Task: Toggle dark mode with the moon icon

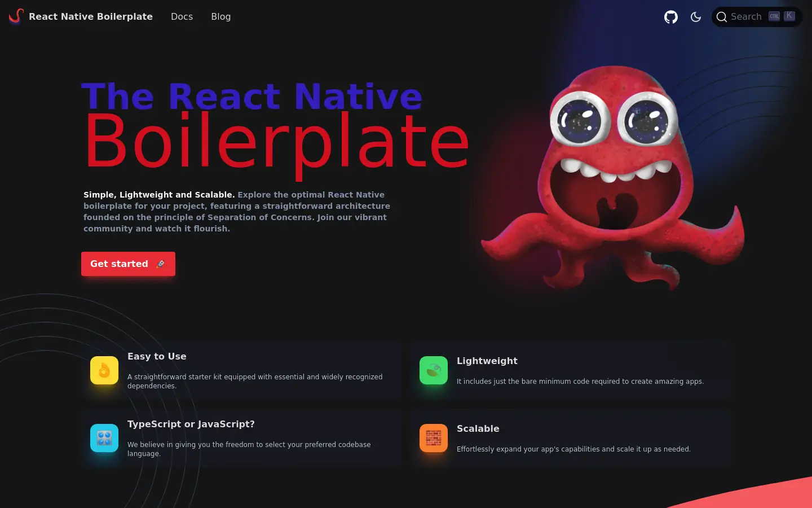Action: pyautogui.click(x=696, y=17)
